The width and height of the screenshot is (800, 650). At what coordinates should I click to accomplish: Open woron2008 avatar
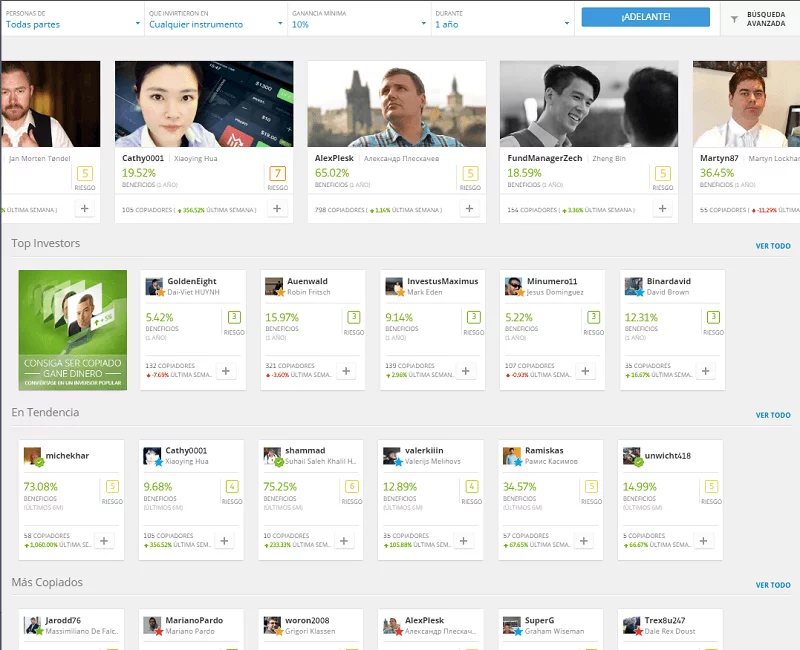(272, 626)
